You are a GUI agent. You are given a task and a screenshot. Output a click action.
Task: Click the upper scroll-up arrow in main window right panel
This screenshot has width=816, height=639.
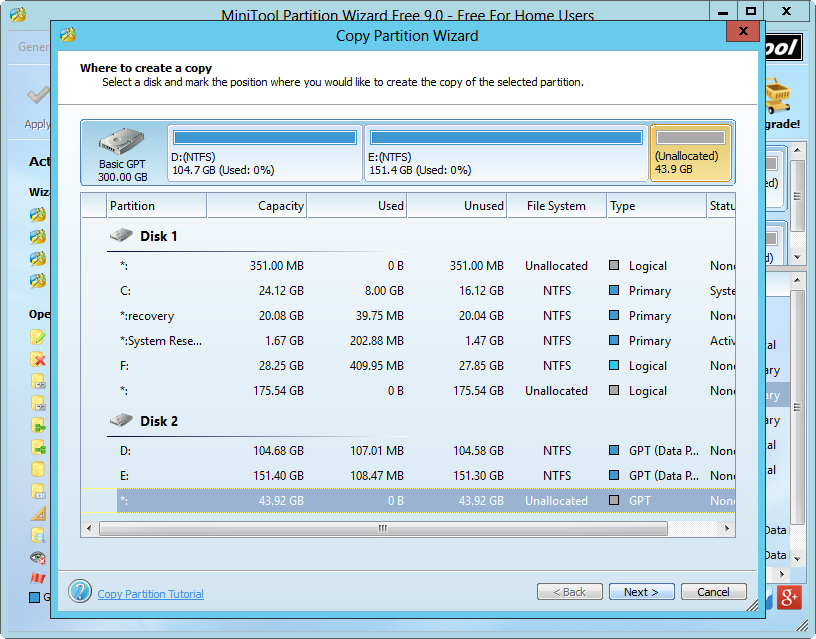coord(797,150)
